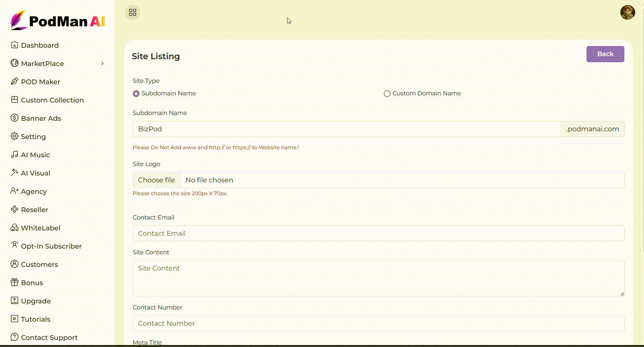The height and width of the screenshot is (347, 644).
Task: Click the Contact Email input field
Action: 378,233
